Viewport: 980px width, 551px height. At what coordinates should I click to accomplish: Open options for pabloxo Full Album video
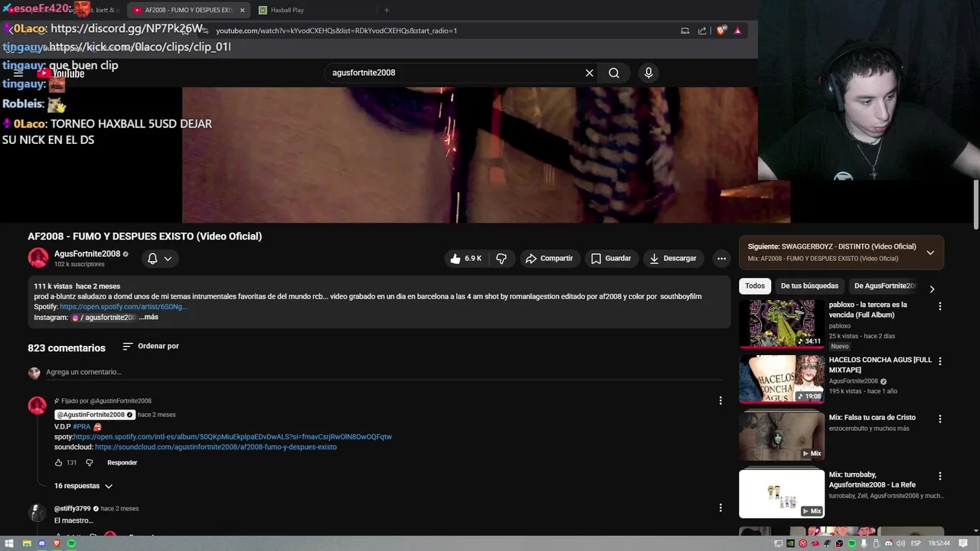pos(940,306)
